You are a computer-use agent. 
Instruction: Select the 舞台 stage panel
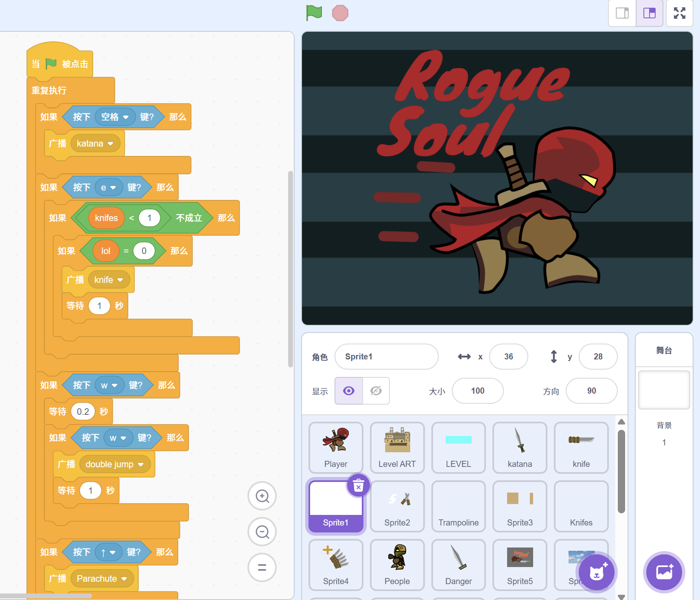point(664,350)
